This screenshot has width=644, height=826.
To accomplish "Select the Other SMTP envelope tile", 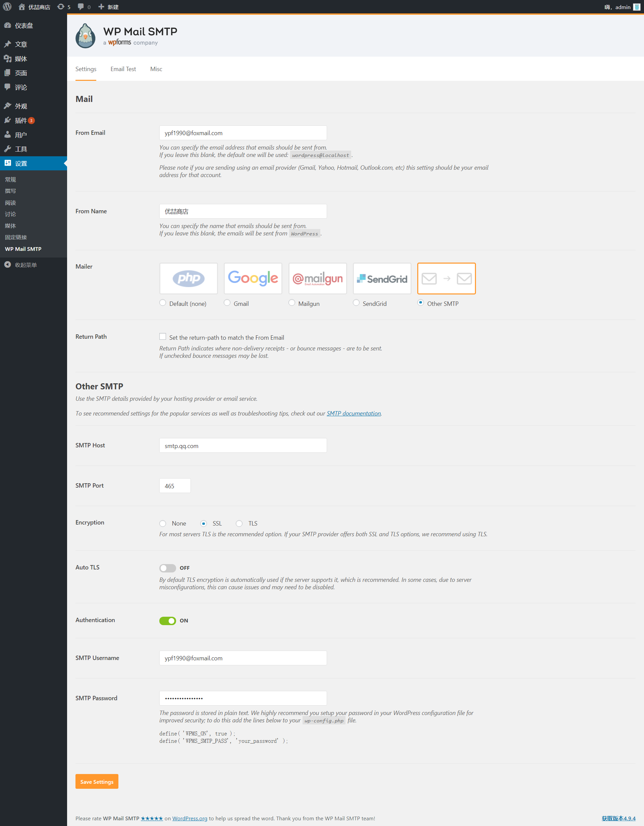I will pyautogui.click(x=446, y=278).
